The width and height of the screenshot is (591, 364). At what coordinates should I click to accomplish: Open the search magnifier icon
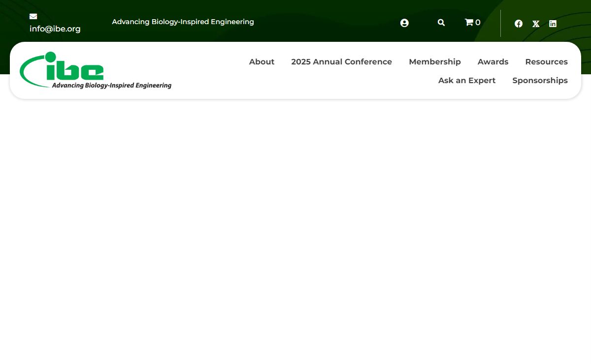tap(441, 23)
